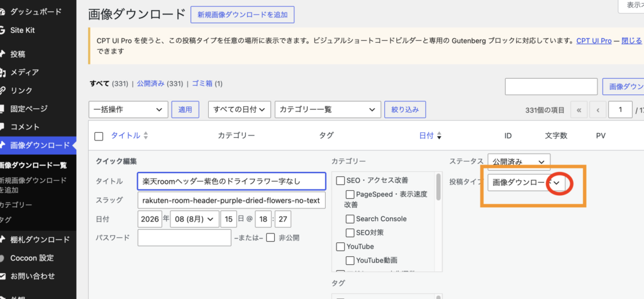This screenshot has width=644, height=299.
Task: Toggle the 非公開 private checkbox
Action: [x=270, y=238]
